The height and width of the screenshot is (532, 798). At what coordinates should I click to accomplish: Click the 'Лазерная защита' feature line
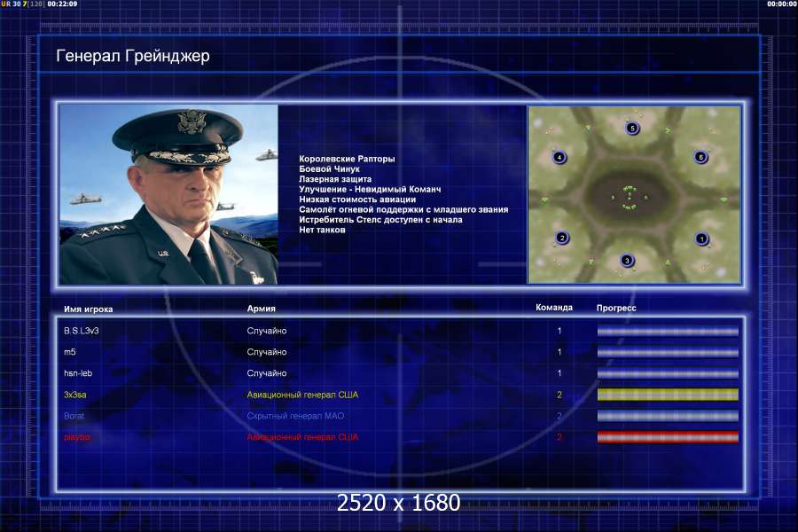(335, 179)
